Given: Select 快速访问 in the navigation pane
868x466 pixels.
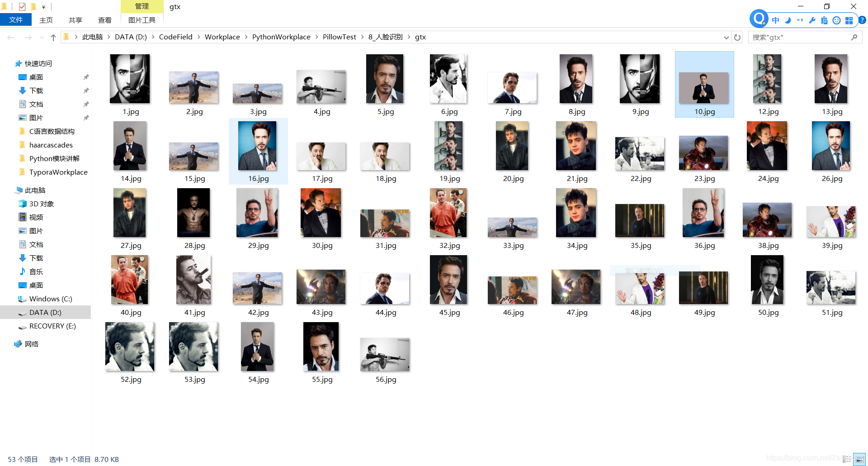Looking at the screenshot, I should pyautogui.click(x=38, y=64).
